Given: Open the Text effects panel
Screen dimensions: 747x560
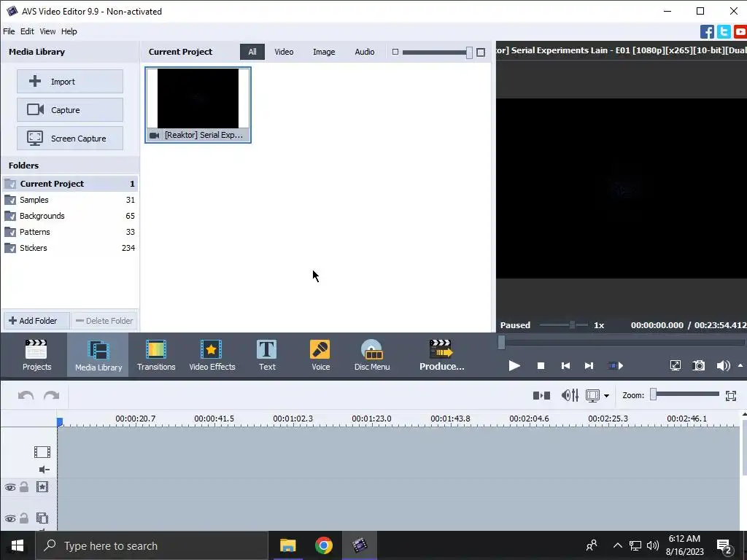Looking at the screenshot, I should (x=267, y=355).
